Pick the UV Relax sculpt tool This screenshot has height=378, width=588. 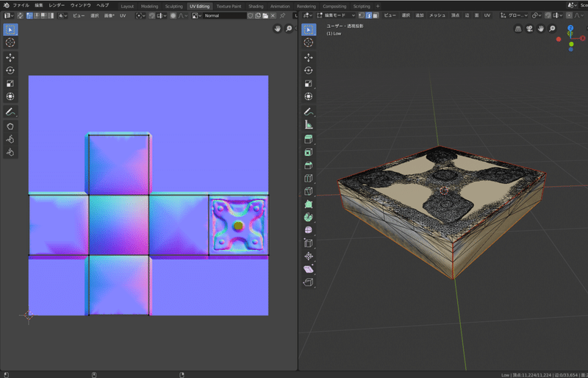coord(10,139)
